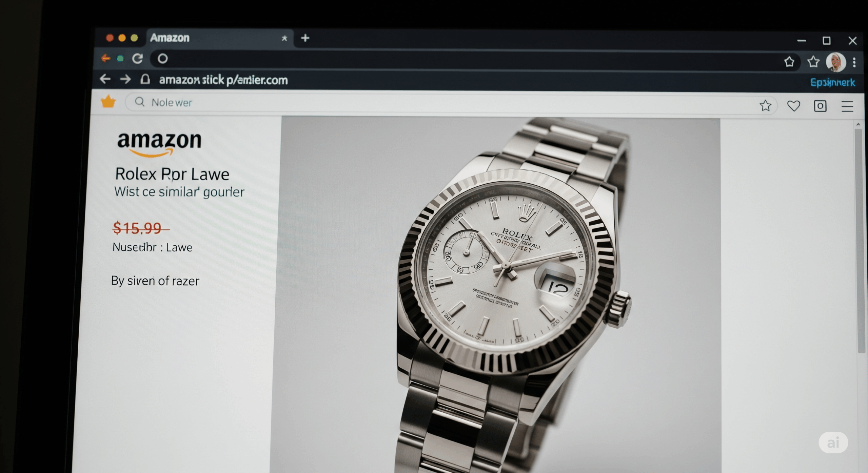Switch to the Amazon browser tab
The height and width of the screenshot is (473, 868).
coord(220,38)
